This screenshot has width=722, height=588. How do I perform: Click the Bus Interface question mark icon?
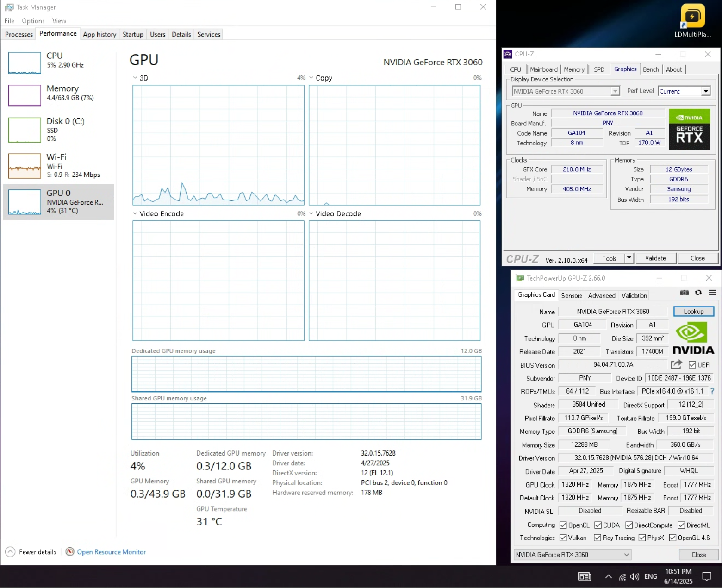712,391
